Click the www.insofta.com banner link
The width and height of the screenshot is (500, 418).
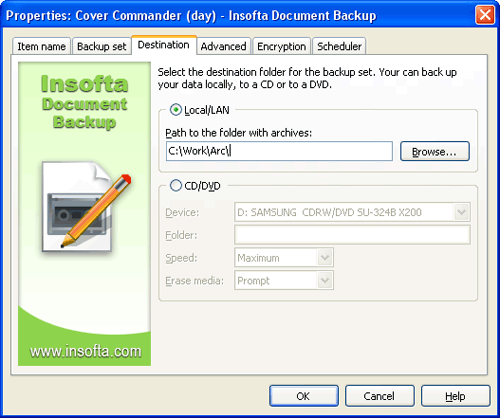tap(85, 351)
